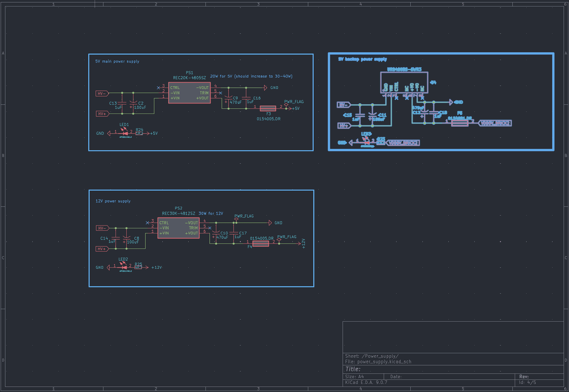Select the PS1 REC20K-4805SZ converter symbol

pyautogui.click(x=190, y=93)
